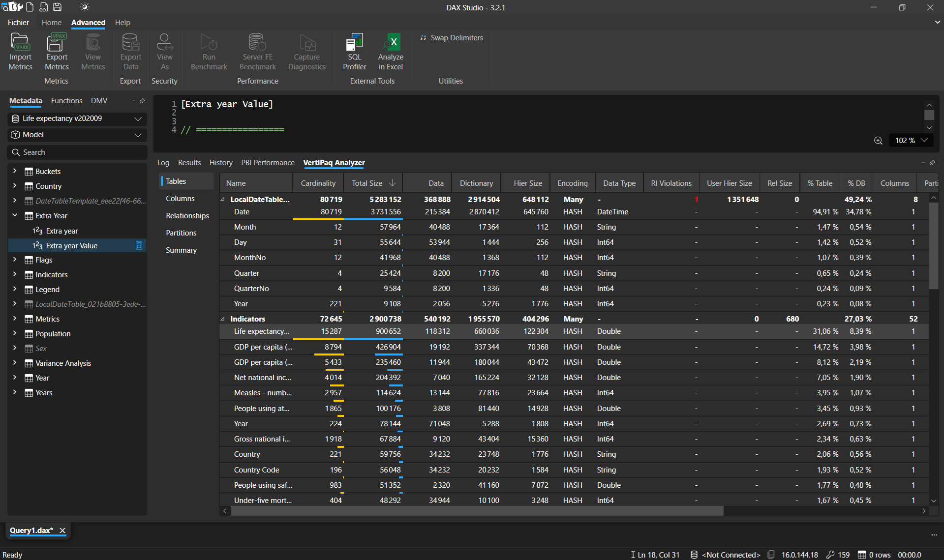The image size is (944, 560).
Task: Expand the Years table node
Action: click(15, 392)
